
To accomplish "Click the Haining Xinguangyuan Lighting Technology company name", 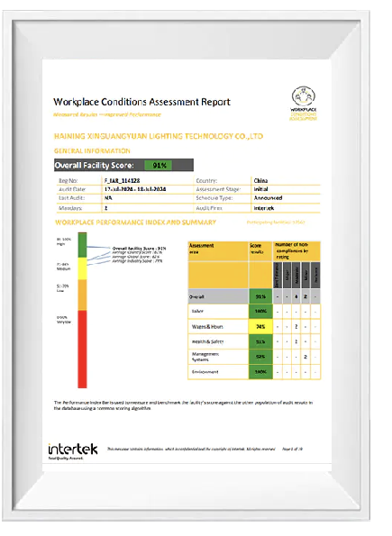I will [x=159, y=136].
